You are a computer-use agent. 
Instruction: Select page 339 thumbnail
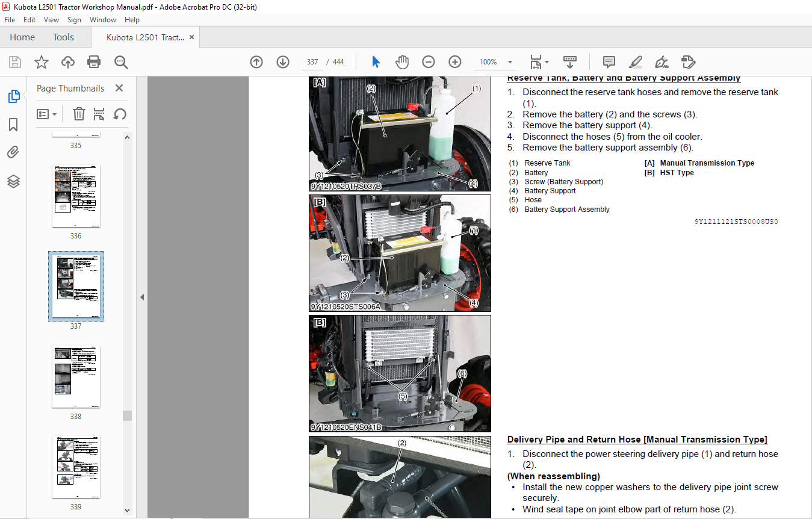coord(76,467)
